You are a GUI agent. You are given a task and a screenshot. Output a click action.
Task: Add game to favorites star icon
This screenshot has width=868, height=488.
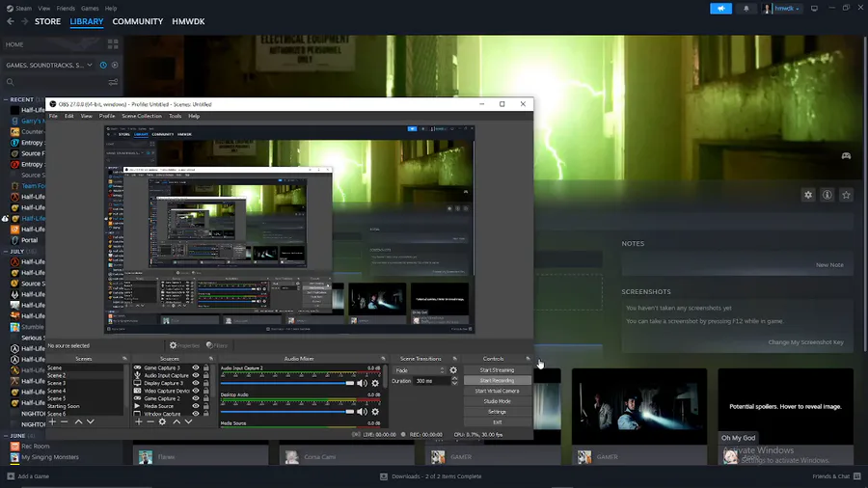point(846,195)
